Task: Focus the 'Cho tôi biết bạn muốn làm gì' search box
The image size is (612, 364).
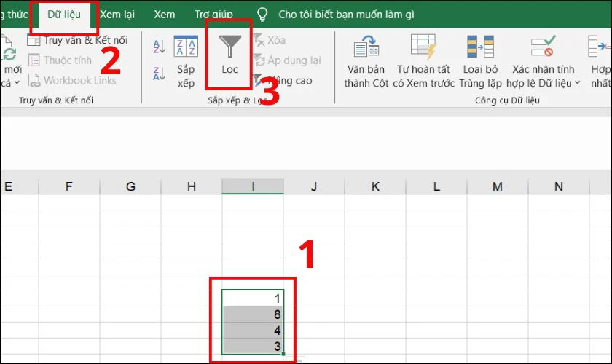Action: click(346, 15)
